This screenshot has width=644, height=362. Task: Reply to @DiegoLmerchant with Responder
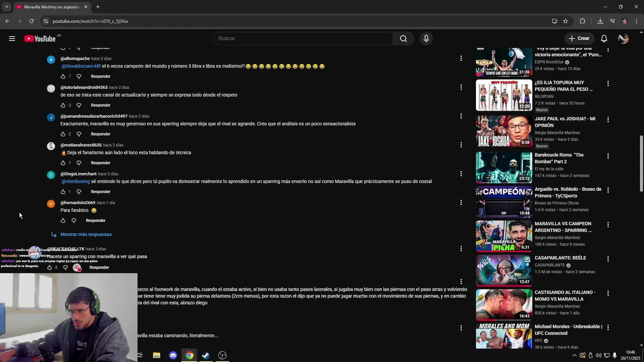click(x=101, y=192)
